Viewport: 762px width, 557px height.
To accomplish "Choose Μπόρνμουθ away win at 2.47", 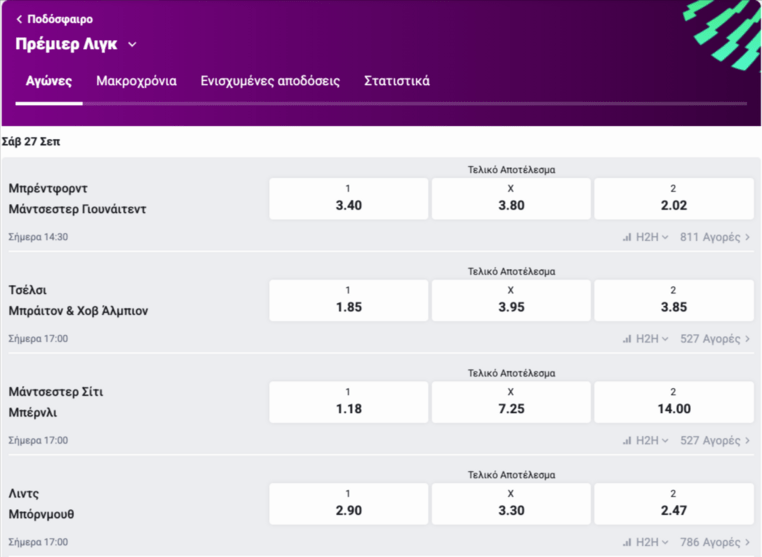I will coord(674,503).
